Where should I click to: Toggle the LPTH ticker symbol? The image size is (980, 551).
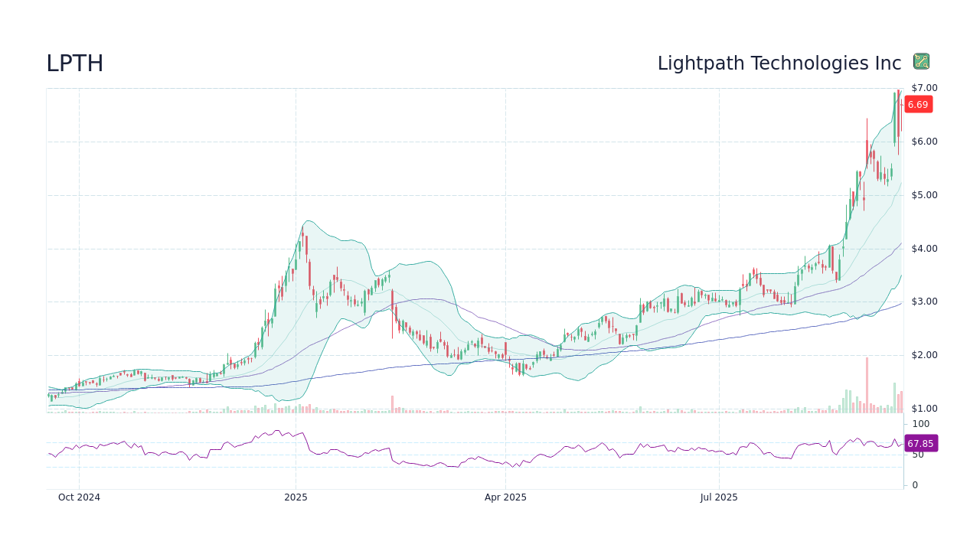pos(75,64)
